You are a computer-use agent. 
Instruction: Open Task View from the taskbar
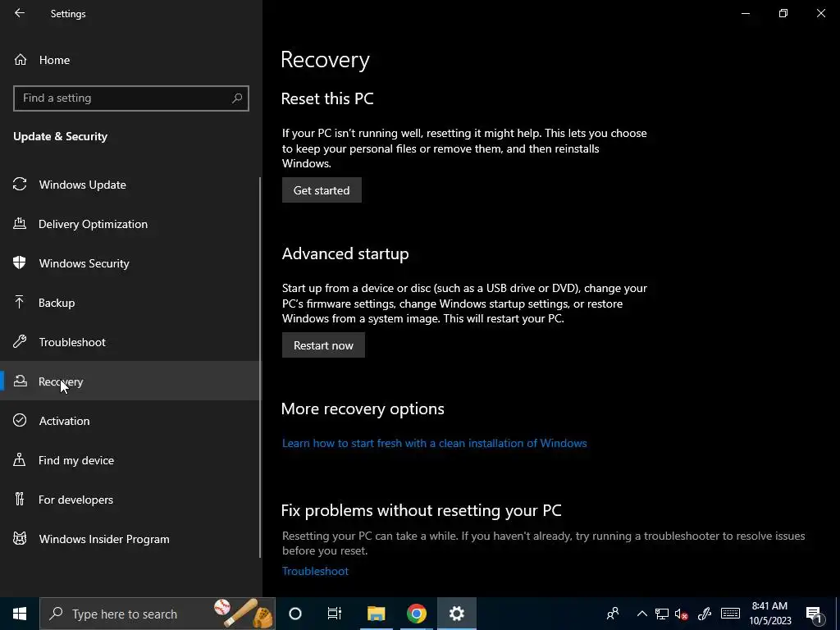[x=335, y=614]
